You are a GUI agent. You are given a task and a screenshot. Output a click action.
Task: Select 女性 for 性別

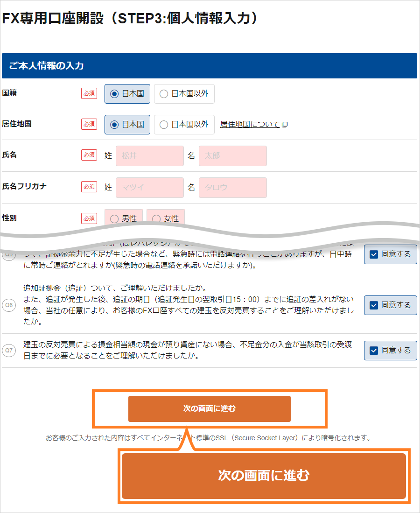tap(166, 218)
